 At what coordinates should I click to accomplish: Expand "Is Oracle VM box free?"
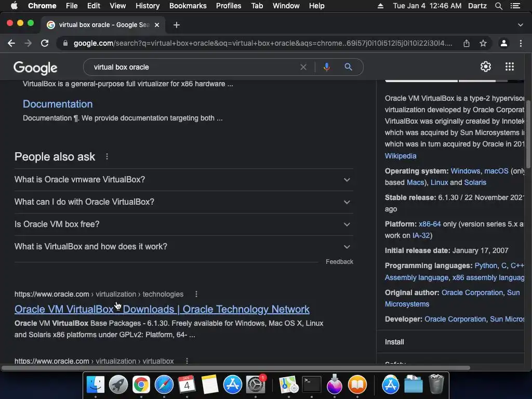coord(183,224)
